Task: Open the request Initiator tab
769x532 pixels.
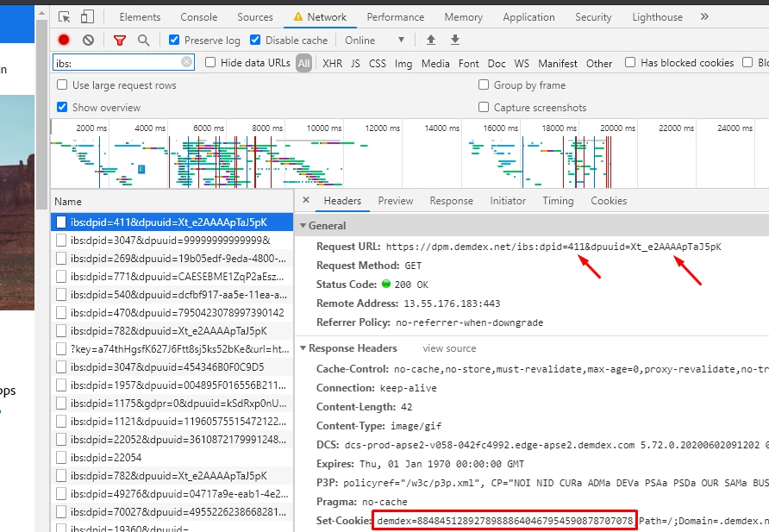Action: click(x=508, y=201)
